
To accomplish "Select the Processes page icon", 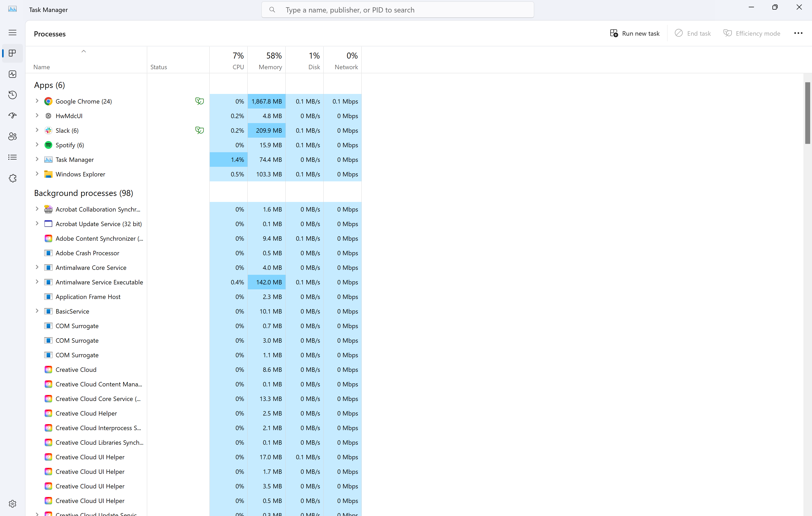I will click(x=12, y=53).
